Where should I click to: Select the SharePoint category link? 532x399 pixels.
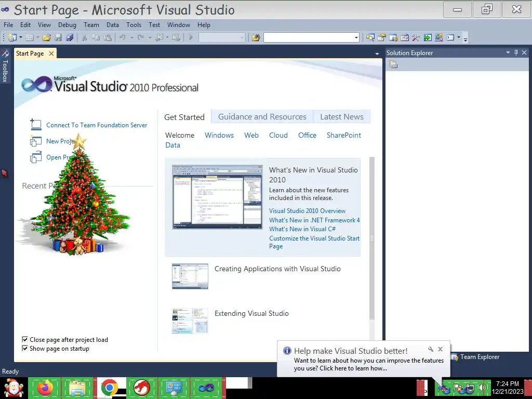pos(344,135)
